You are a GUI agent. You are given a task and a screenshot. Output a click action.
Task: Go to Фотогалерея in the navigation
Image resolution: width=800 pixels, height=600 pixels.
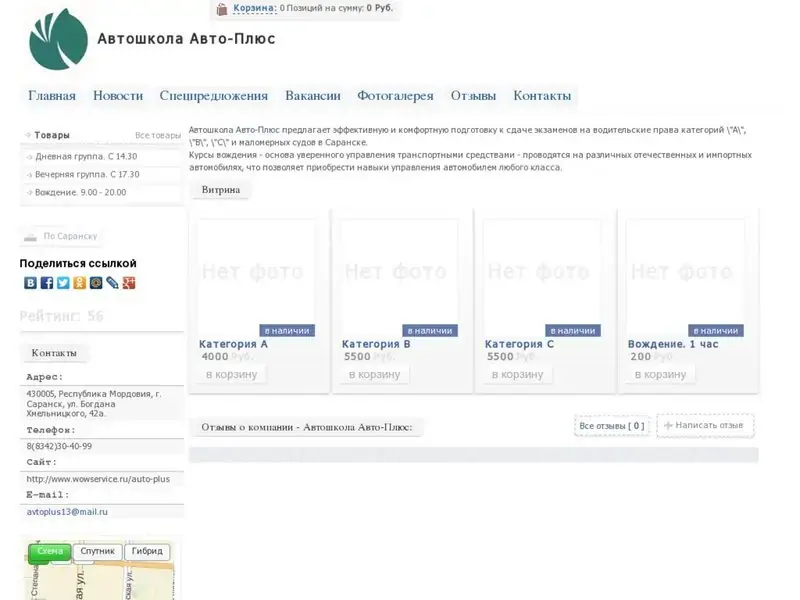tap(395, 96)
